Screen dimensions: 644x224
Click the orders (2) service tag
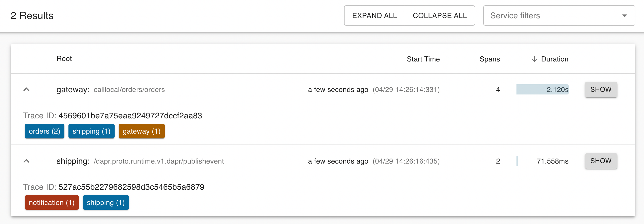tap(44, 131)
